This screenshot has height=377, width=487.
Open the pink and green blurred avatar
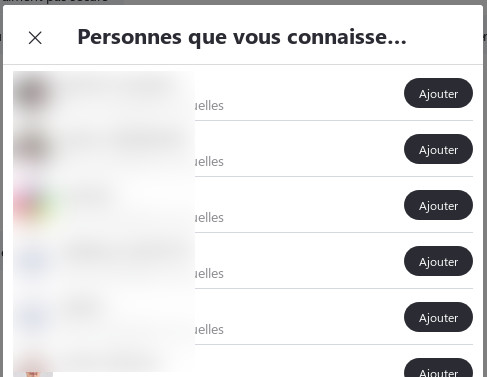33,205
